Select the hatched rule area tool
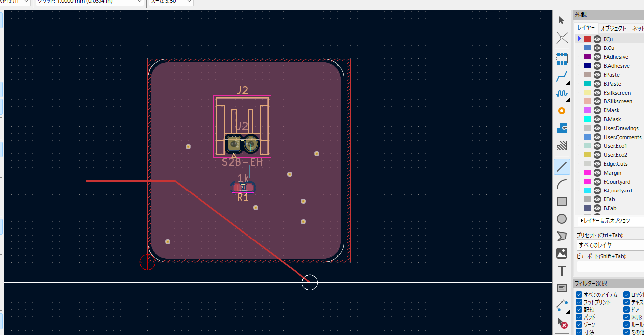The width and height of the screenshot is (644, 335). point(562,145)
